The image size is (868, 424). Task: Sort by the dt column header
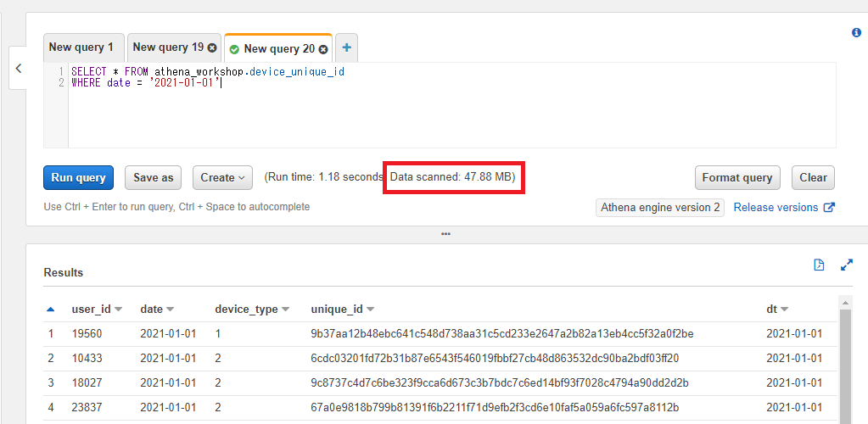pyautogui.click(x=777, y=310)
